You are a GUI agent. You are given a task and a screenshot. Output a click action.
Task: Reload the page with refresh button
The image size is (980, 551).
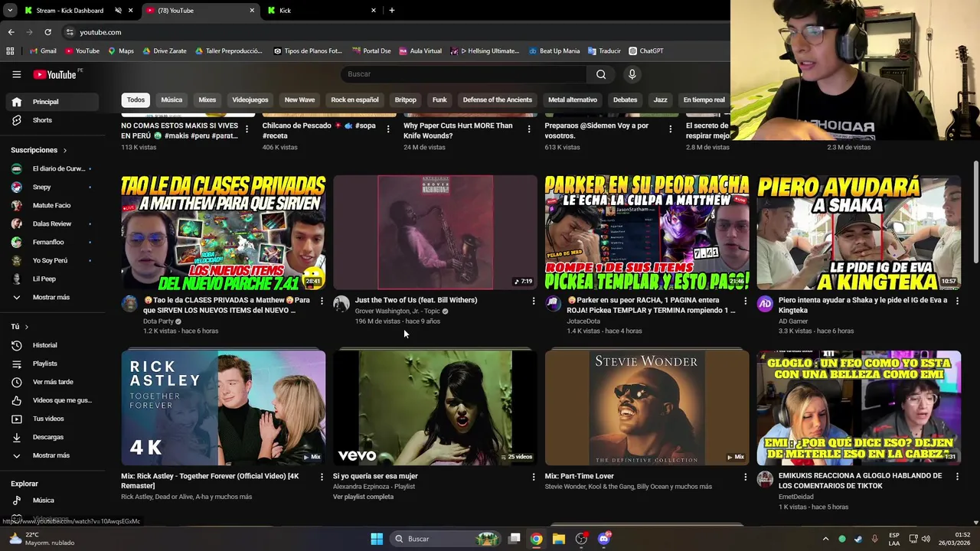pyautogui.click(x=47, y=32)
